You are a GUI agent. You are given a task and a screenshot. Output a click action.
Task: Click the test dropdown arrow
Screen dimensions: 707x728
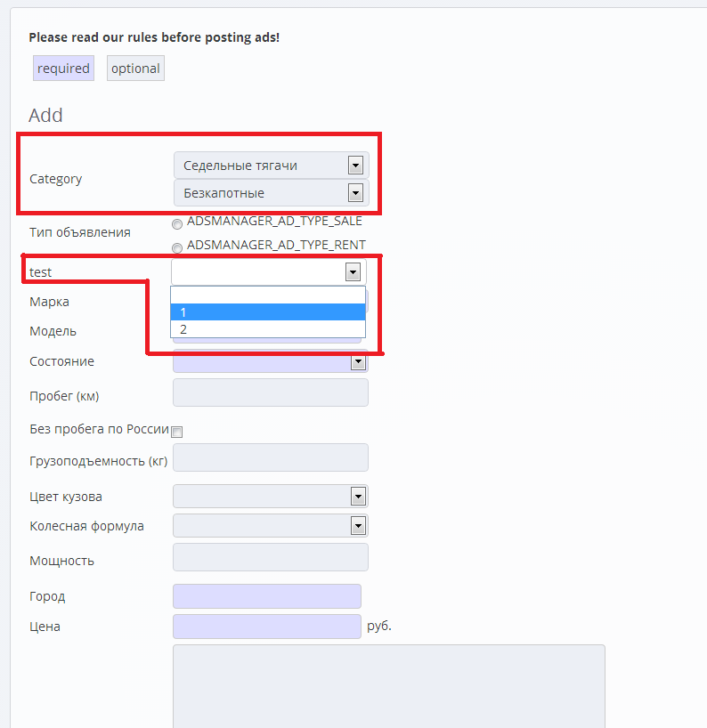[x=353, y=271]
